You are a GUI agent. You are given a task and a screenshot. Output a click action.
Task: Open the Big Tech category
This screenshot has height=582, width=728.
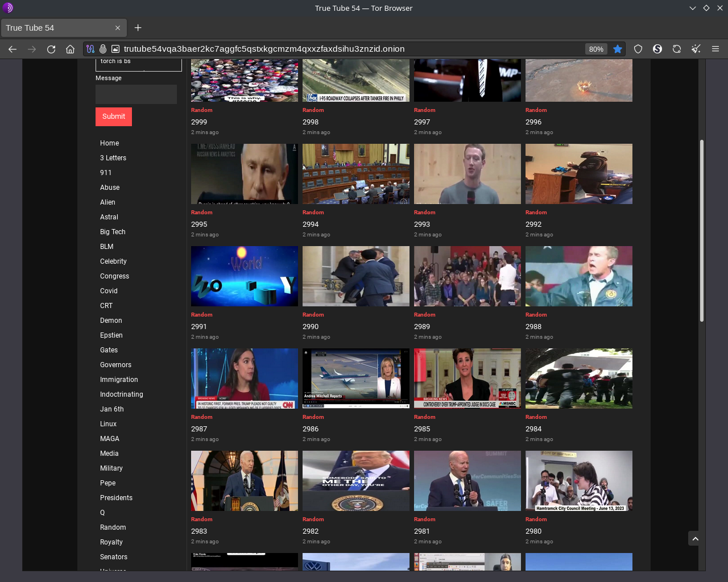coord(113,232)
